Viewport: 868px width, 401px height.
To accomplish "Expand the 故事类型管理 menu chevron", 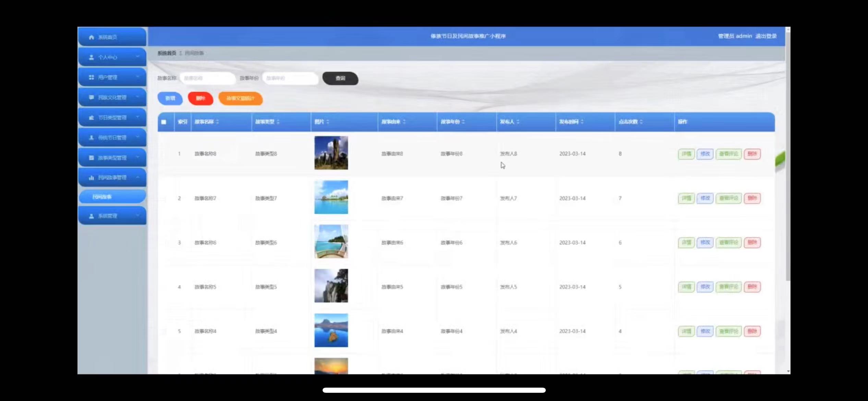I will click(x=137, y=157).
